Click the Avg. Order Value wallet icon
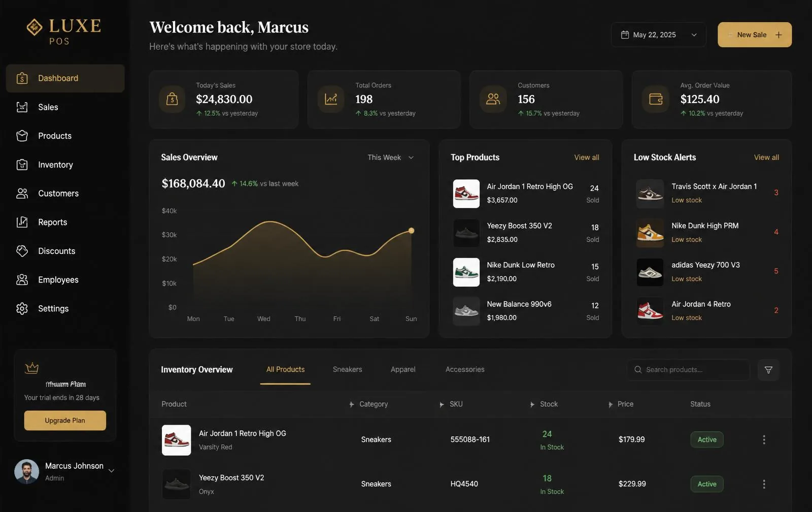 (655, 99)
